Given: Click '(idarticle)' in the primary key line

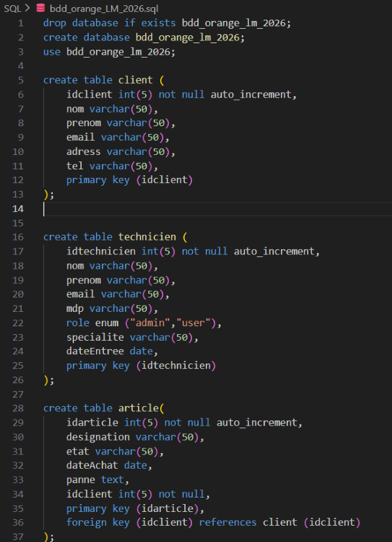Looking at the screenshot, I should tap(167, 509).
